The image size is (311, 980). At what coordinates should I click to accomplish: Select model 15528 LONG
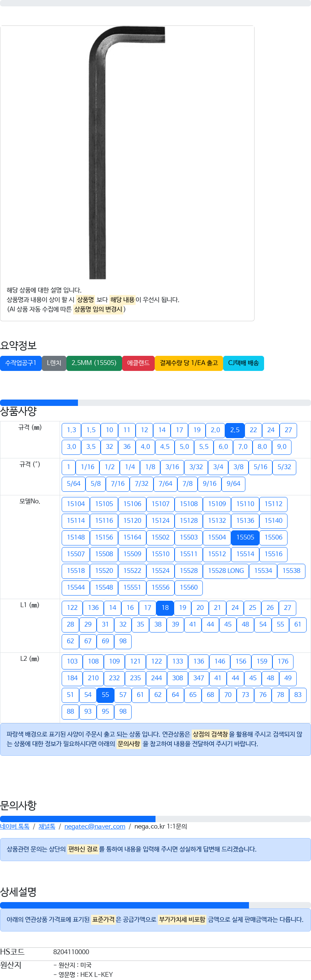coord(226,571)
